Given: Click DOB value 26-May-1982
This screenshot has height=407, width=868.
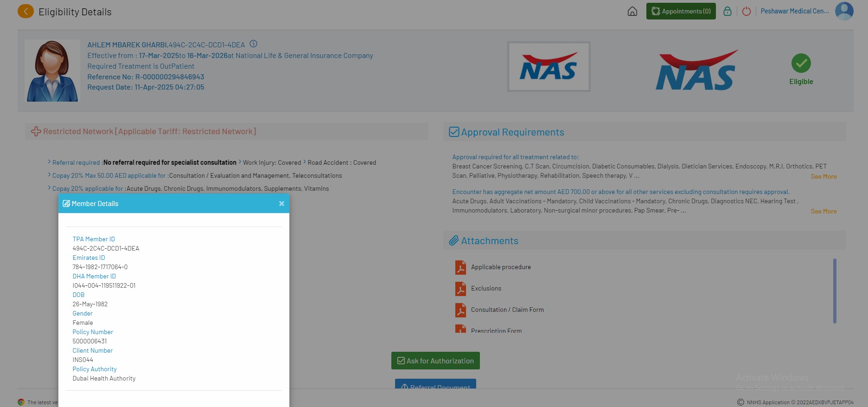Looking at the screenshot, I should [x=90, y=304].
